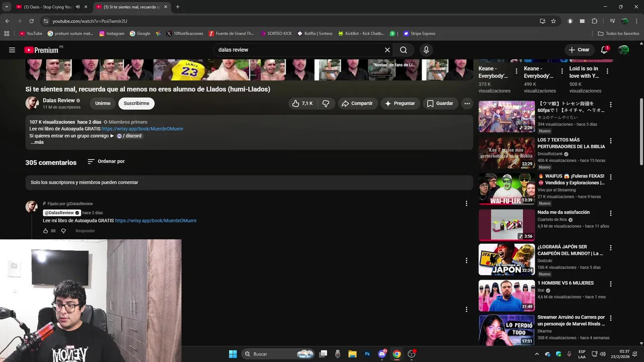
Task: Open the 'Todos los favoritos' folder
Action: (x=618, y=34)
